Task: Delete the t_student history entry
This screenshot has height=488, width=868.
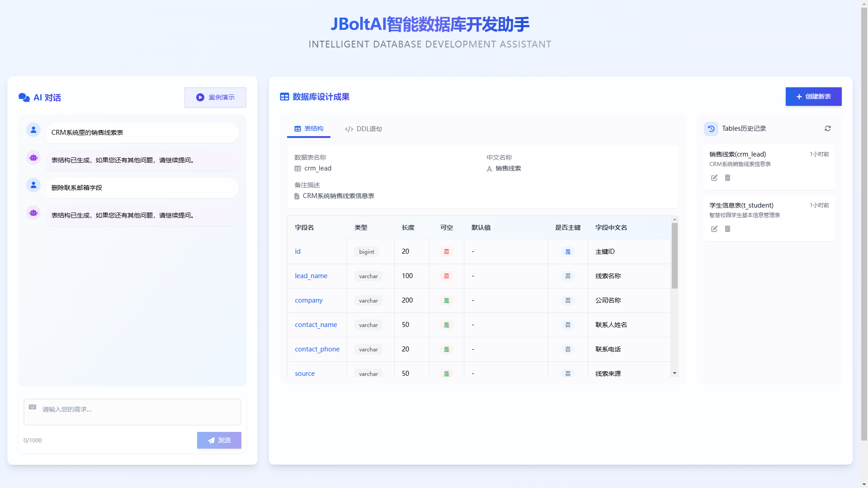Action: pos(727,229)
